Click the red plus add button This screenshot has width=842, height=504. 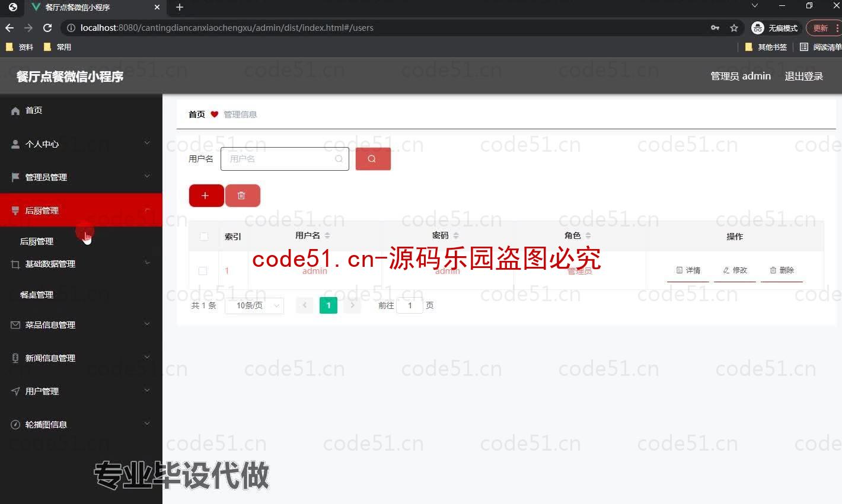click(206, 196)
